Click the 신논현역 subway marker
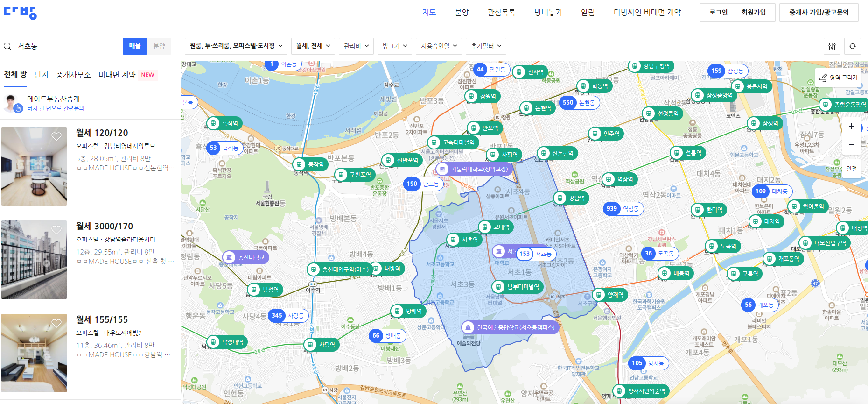 pyautogui.click(x=558, y=153)
